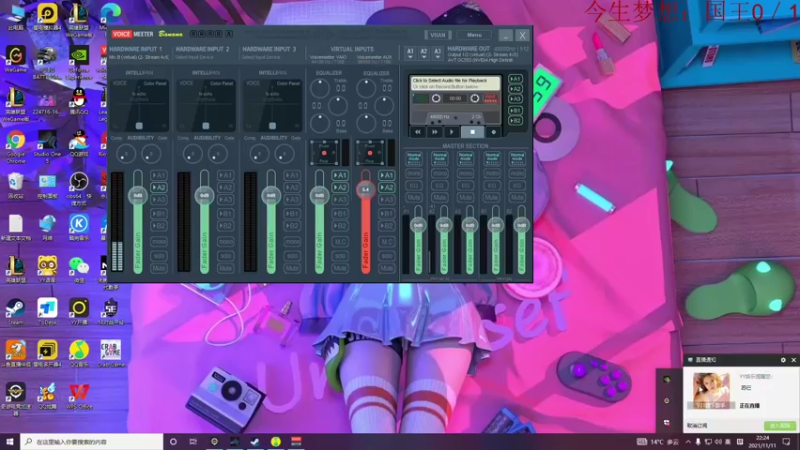Start recording with the record button
This screenshot has height=450, width=800.
click(493, 132)
